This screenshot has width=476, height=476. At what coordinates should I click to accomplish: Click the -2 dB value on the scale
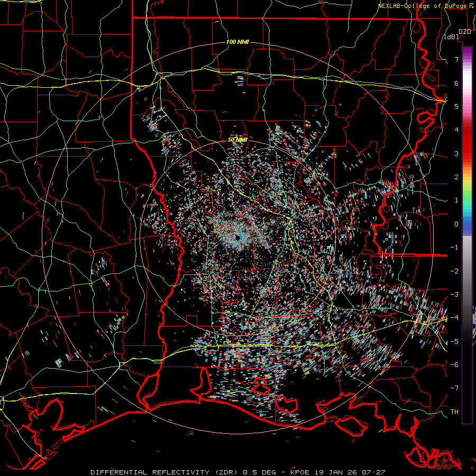click(454, 271)
